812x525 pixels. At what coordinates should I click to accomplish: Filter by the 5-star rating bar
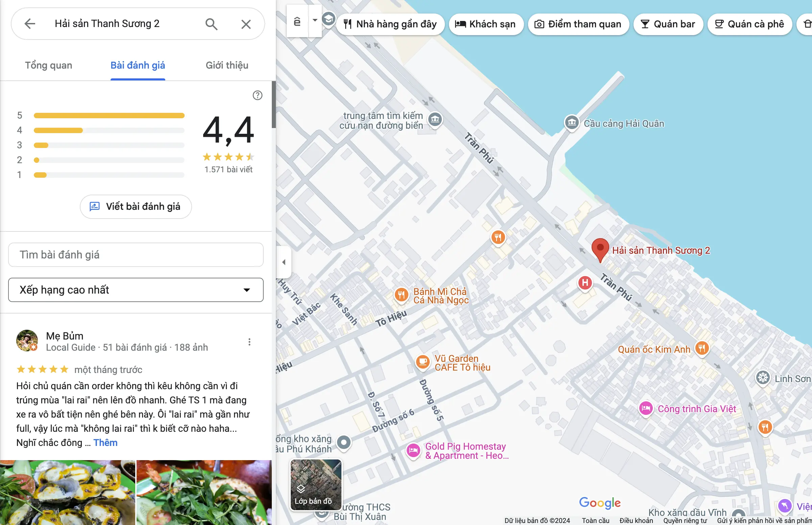click(x=109, y=116)
